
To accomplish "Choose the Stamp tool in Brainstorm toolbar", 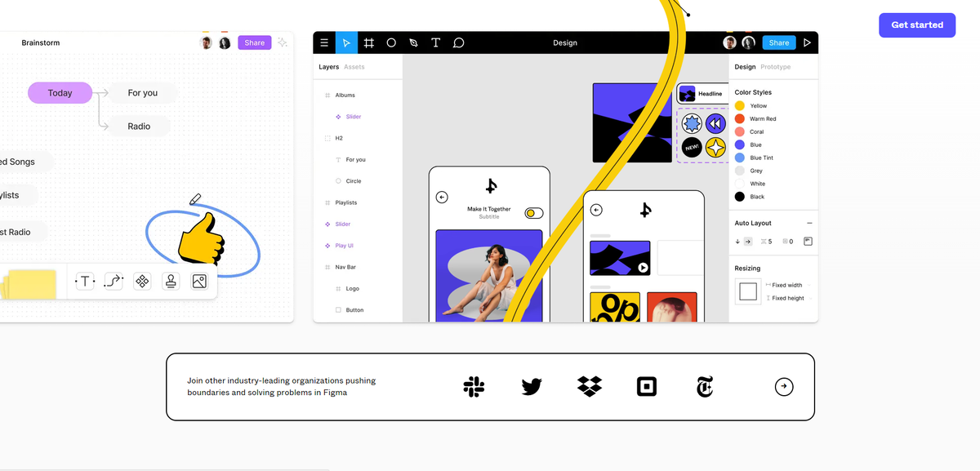I will tap(171, 282).
